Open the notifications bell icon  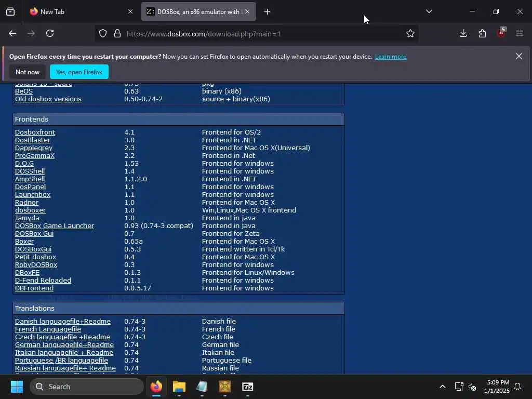(518, 387)
